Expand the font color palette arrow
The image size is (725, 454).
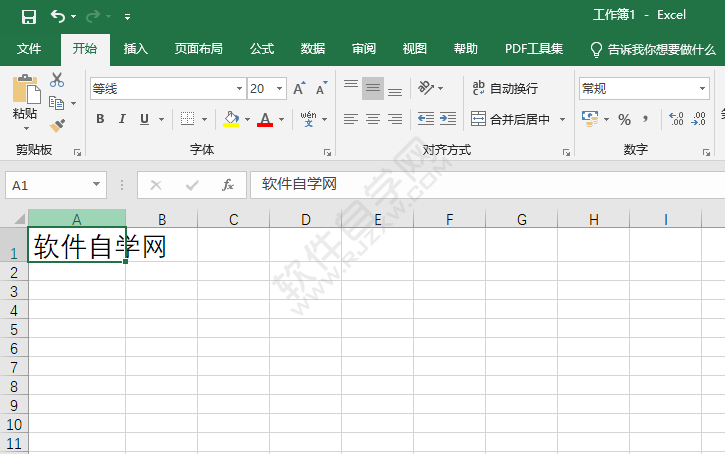point(282,119)
